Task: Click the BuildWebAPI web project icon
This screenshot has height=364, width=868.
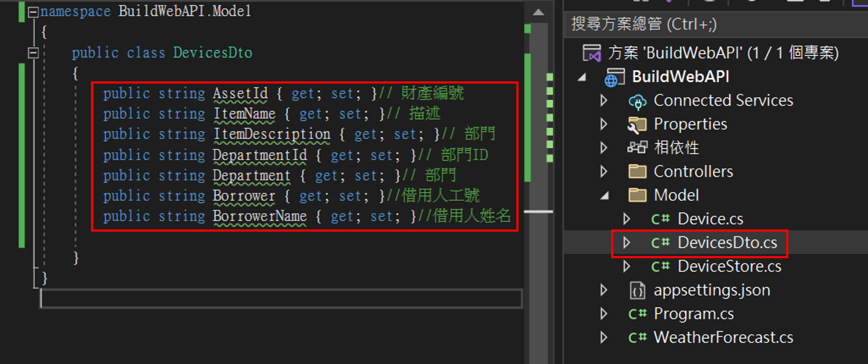Action: [x=615, y=78]
